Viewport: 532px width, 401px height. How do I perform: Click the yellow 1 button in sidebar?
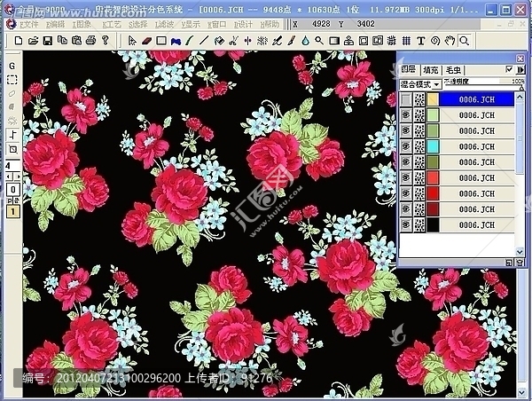[x=13, y=211]
